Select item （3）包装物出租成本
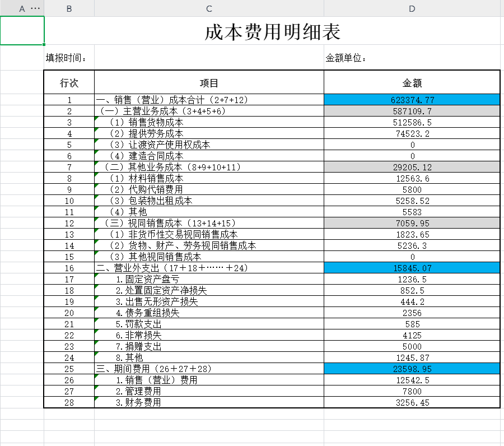This screenshot has width=504, height=446. coord(209,201)
